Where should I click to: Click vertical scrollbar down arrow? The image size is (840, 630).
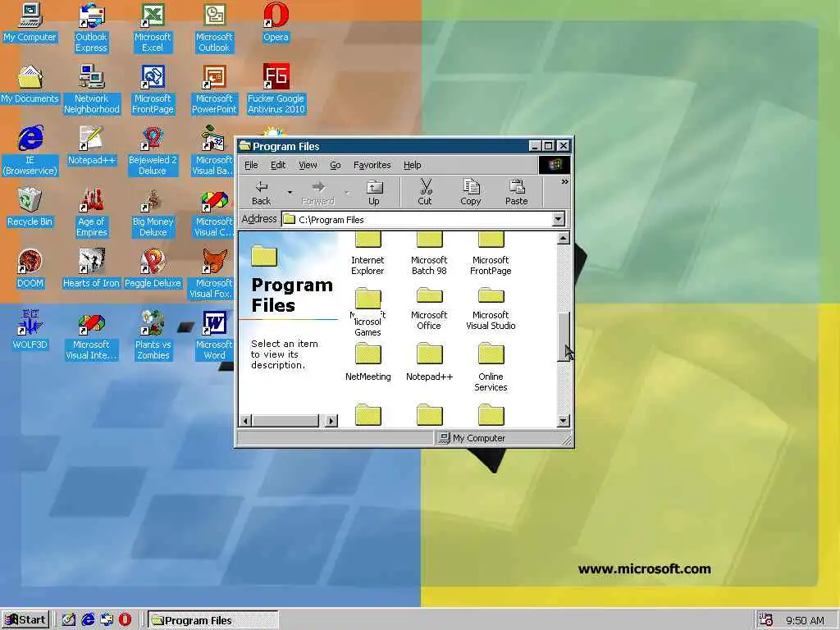[x=563, y=421]
